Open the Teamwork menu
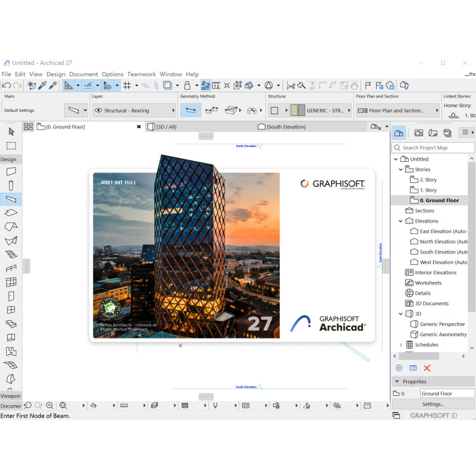Screen dimensions: 476x476 tap(141, 74)
